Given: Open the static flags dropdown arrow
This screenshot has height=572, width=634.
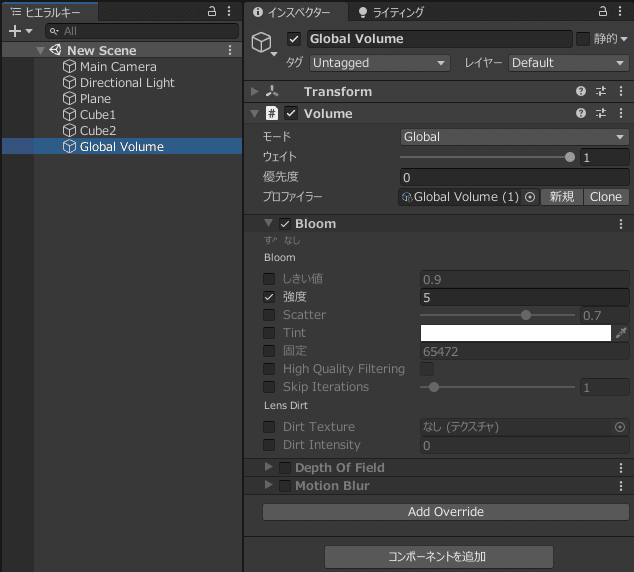Looking at the screenshot, I should pos(623,39).
